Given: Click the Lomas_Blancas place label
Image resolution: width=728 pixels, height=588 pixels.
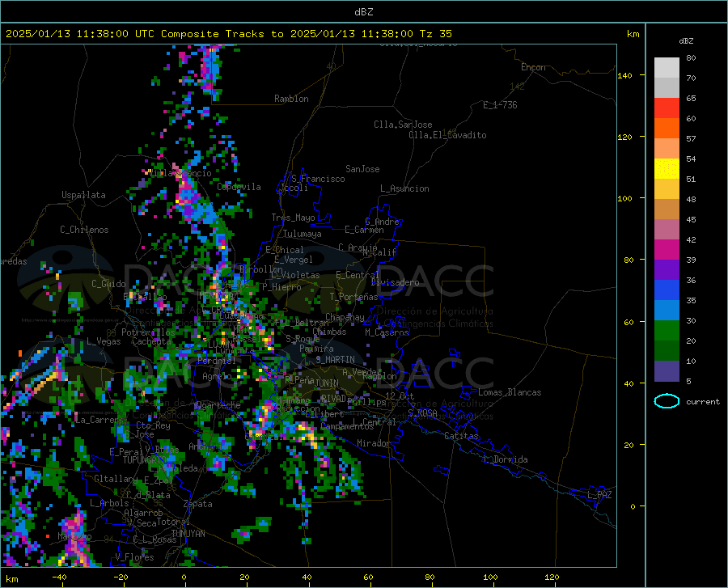Looking at the screenshot, I should pyautogui.click(x=510, y=392).
